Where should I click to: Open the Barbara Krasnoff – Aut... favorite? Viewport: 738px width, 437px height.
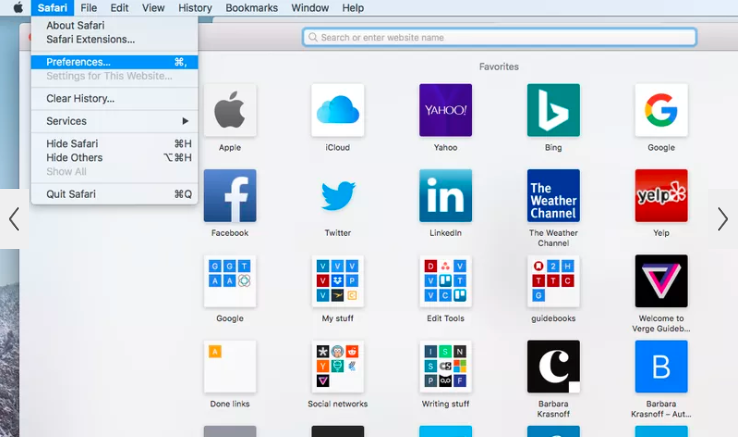(661, 366)
